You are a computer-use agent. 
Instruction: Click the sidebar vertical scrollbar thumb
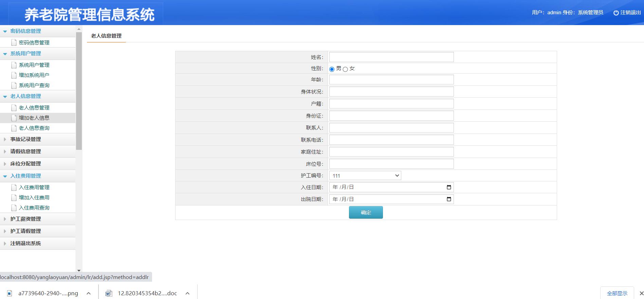click(79, 91)
